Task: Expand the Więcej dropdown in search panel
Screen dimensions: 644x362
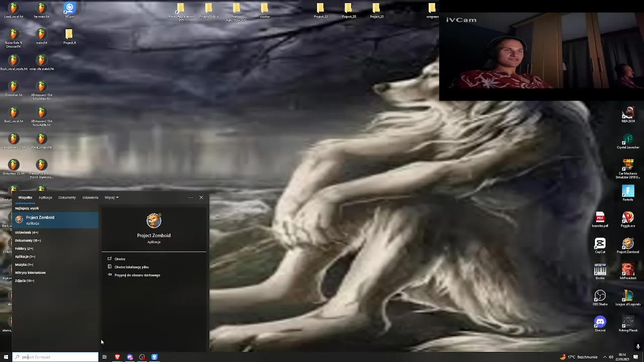Action: pos(112,198)
